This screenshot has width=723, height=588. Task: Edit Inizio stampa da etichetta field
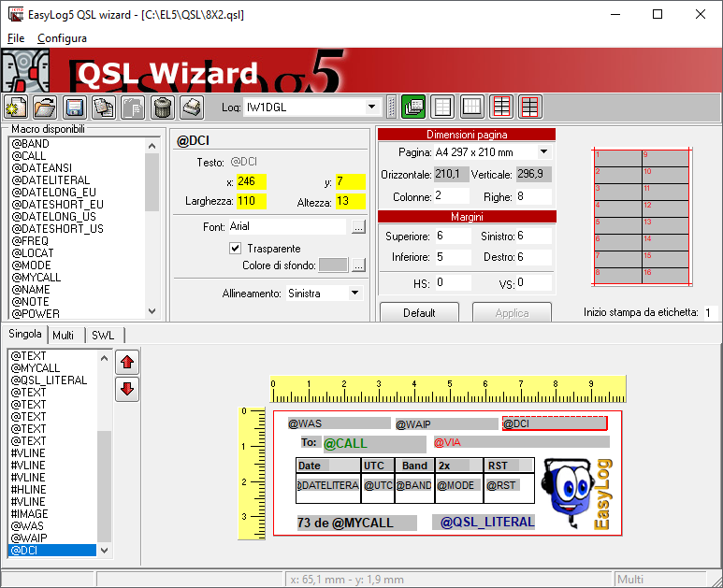coord(711,312)
